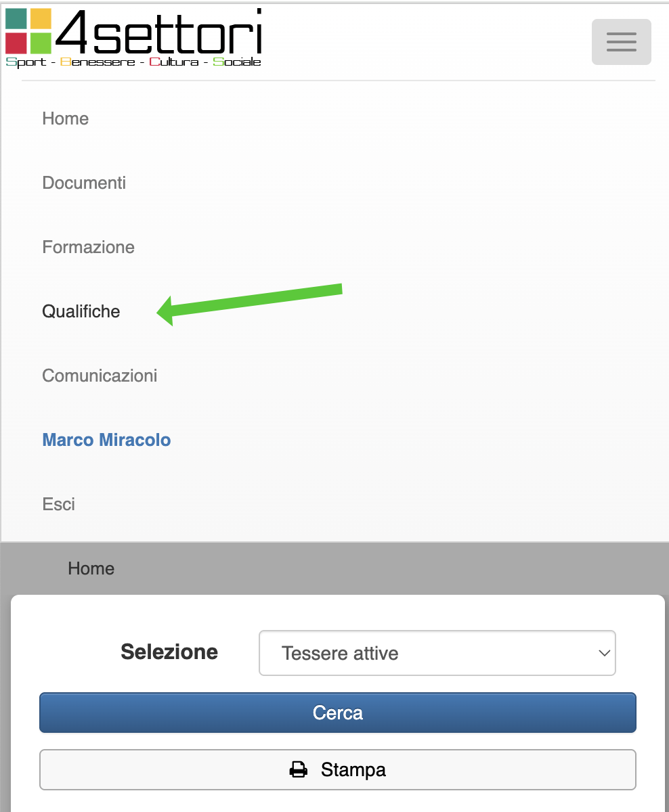
Task: Open the Documenti menu item
Action: pyautogui.click(x=84, y=183)
